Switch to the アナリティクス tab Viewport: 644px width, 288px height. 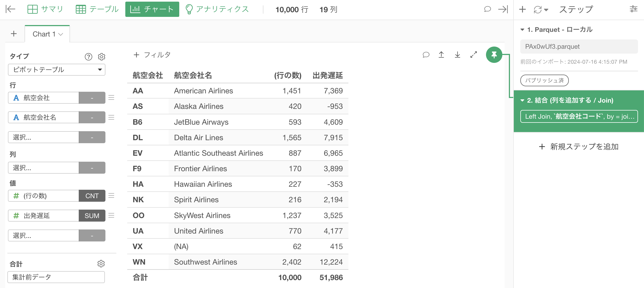tap(217, 9)
